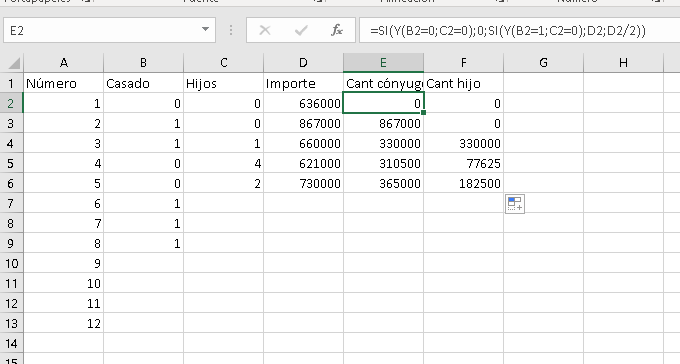Select Hijos cell with value 4

pyautogui.click(x=223, y=163)
